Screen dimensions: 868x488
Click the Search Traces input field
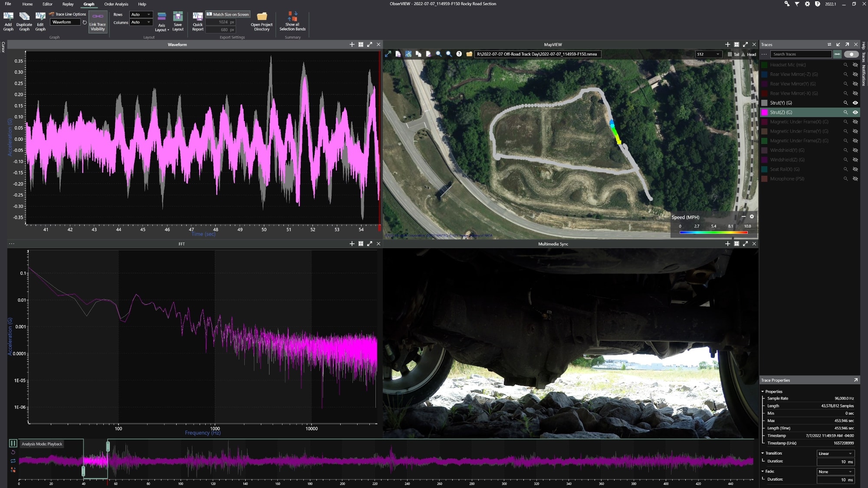point(801,54)
